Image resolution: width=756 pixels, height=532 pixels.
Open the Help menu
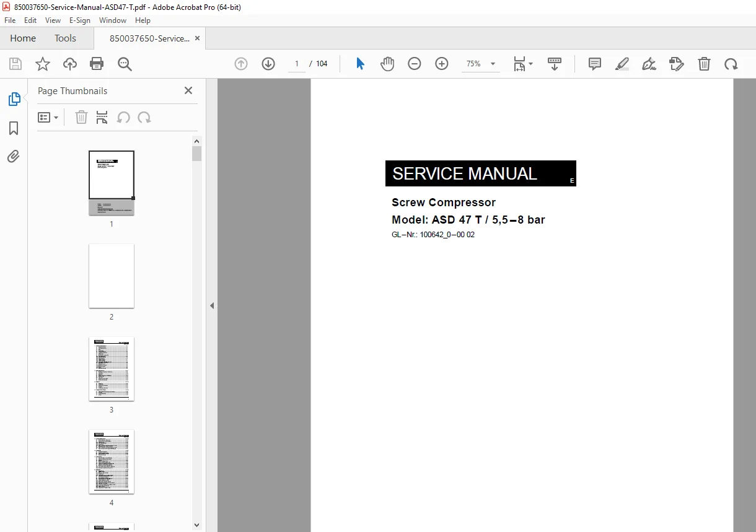click(x=143, y=20)
